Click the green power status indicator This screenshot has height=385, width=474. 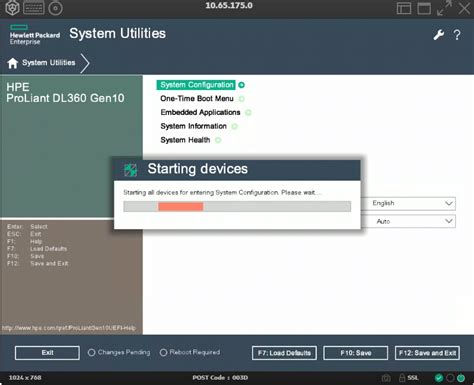click(x=461, y=378)
